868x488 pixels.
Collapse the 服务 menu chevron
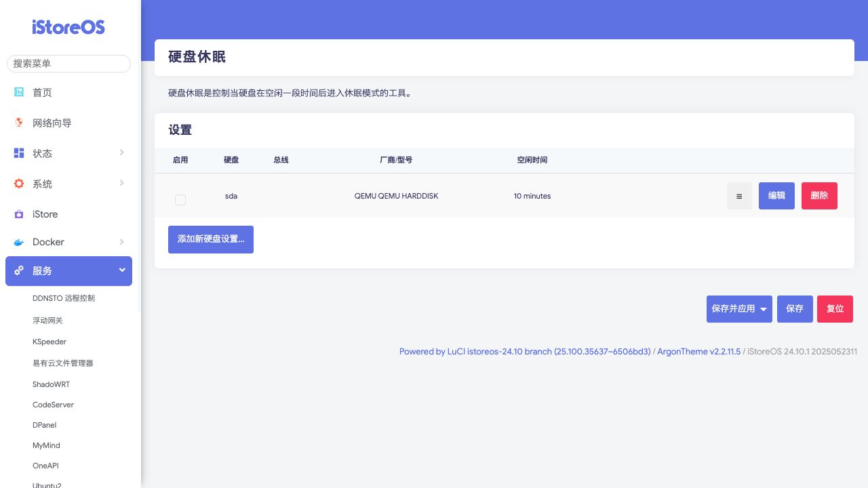click(122, 270)
